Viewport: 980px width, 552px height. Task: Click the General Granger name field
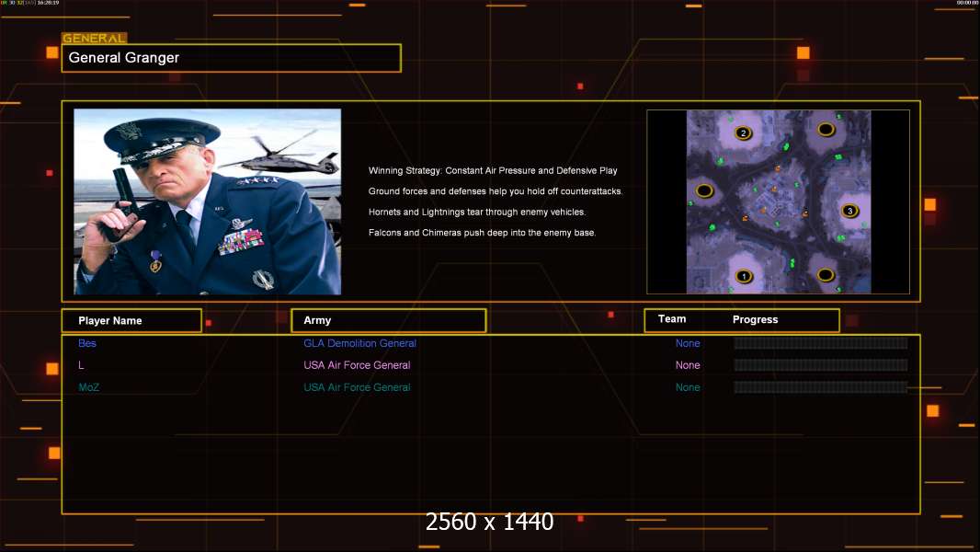tap(232, 58)
